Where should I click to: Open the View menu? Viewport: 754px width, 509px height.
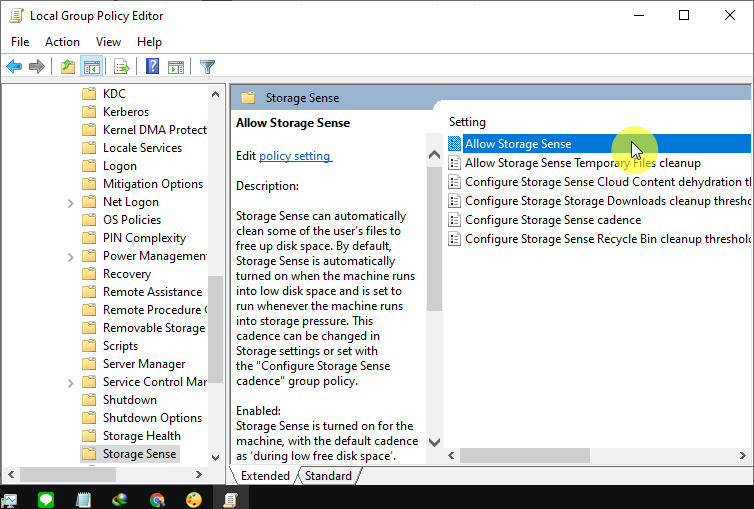pyautogui.click(x=108, y=42)
